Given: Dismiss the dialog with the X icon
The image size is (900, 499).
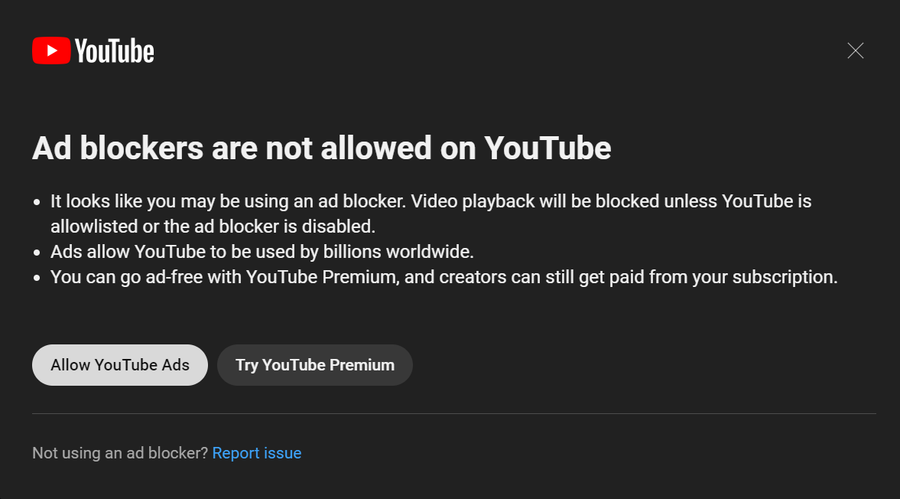Looking at the screenshot, I should click(855, 51).
